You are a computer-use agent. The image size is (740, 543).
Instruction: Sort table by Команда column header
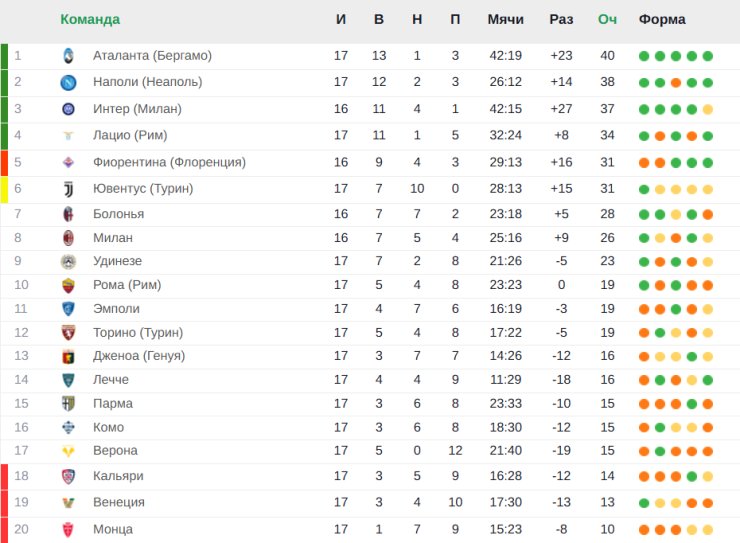click(x=90, y=19)
